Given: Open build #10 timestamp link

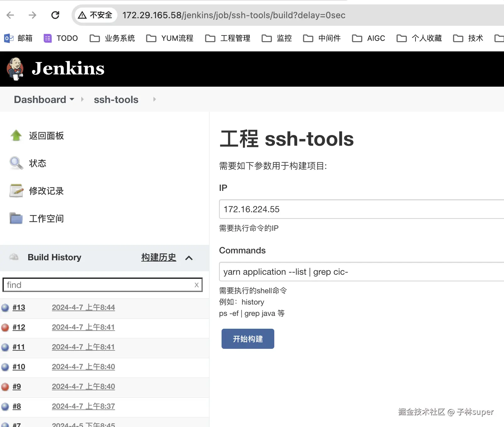Looking at the screenshot, I should (x=83, y=367).
